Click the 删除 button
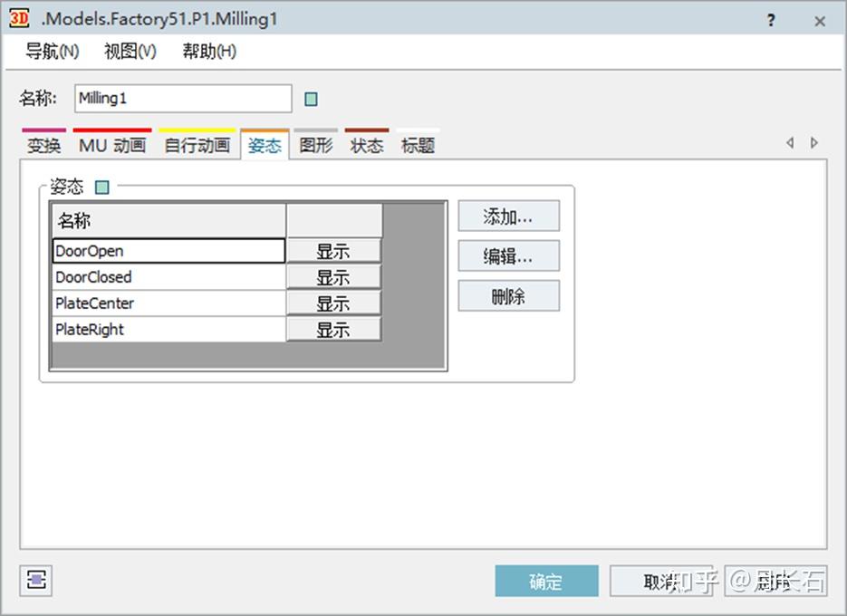 coord(508,295)
